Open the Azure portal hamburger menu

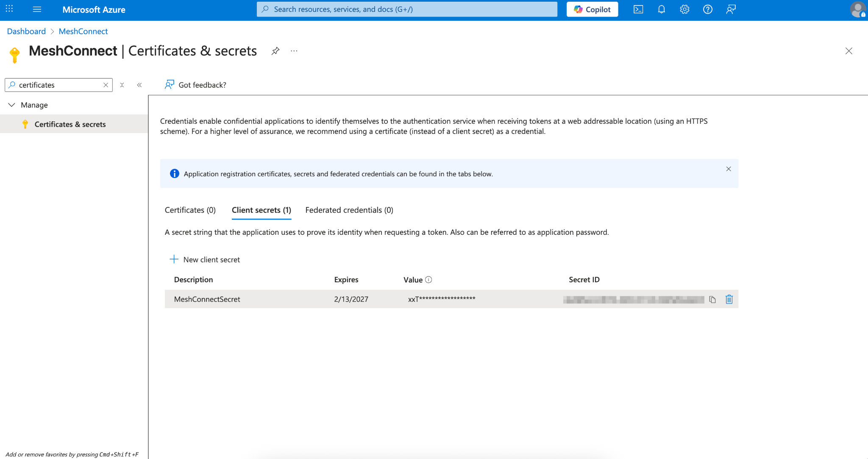[37, 9]
